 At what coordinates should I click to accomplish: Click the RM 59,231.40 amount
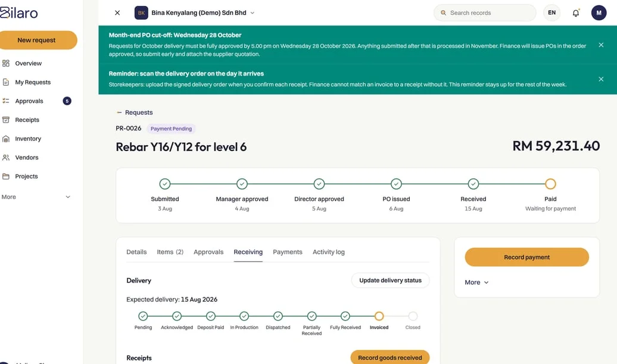click(556, 146)
